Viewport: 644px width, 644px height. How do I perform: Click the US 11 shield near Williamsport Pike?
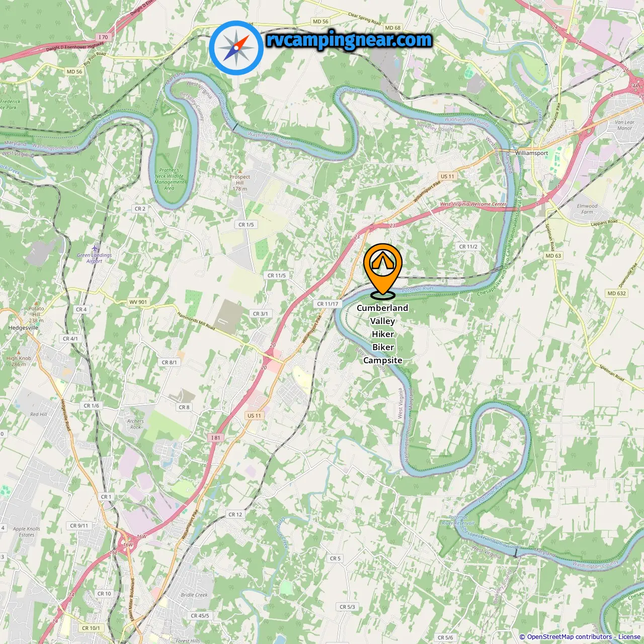click(447, 177)
